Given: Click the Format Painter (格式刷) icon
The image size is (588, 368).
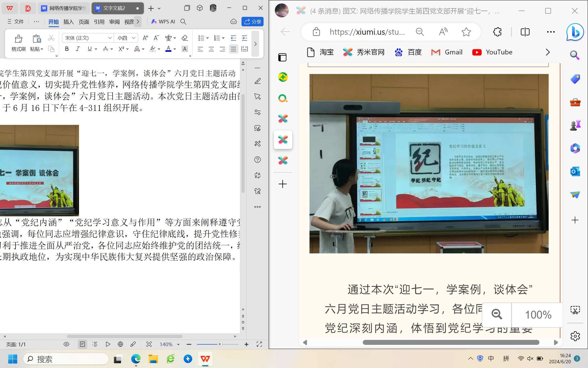Looking at the screenshot, I should [18, 39].
